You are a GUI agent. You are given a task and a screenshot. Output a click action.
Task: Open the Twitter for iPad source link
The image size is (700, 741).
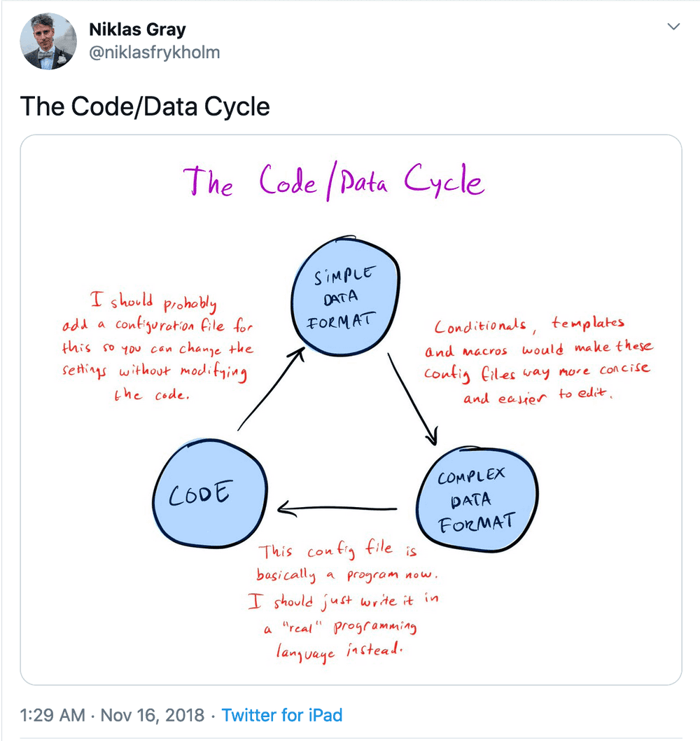[x=282, y=716]
